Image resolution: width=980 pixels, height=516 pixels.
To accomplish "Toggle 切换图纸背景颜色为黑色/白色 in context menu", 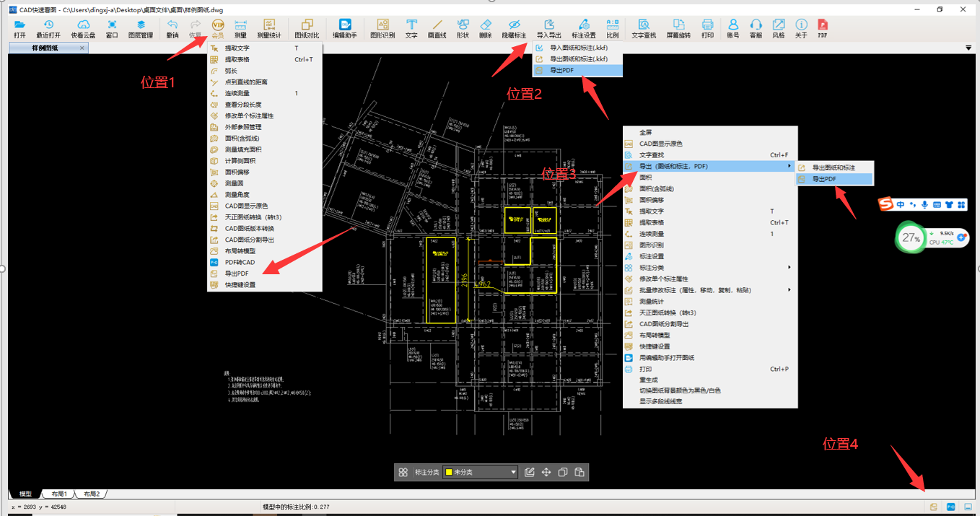I will point(680,390).
